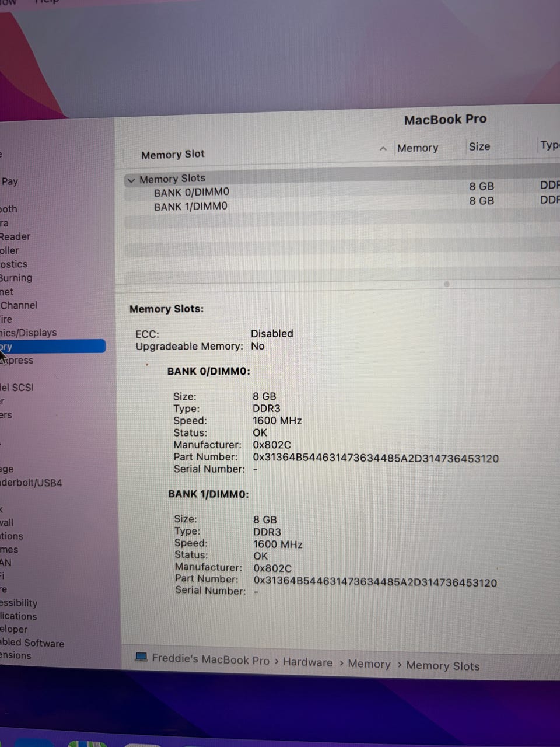560x747 pixels.
Task: Click BANK 0 Status value OK
Action: click(260, 432)
